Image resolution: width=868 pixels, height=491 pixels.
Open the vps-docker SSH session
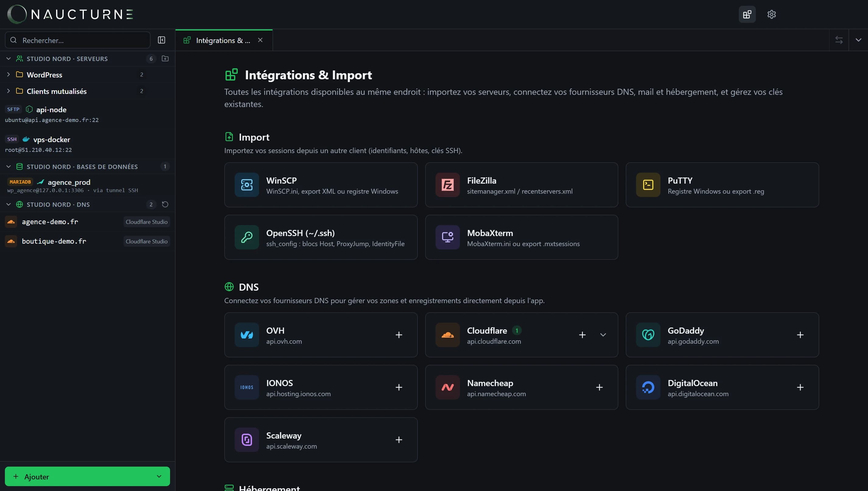coord(87,144)
